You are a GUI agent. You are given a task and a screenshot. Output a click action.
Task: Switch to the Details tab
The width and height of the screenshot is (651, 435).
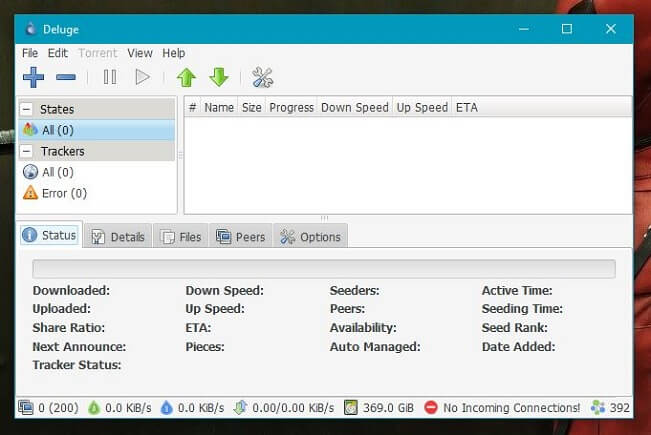pos(118,237)
